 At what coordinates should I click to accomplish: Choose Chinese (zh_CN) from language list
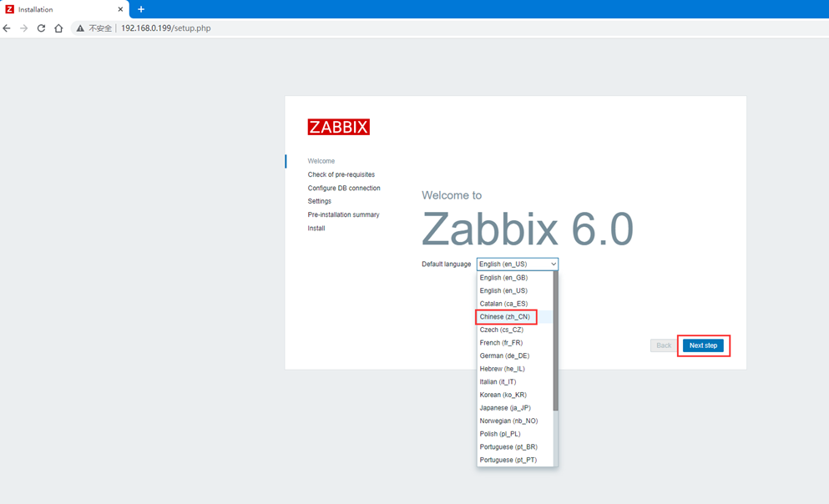click(x=514, y=317)
